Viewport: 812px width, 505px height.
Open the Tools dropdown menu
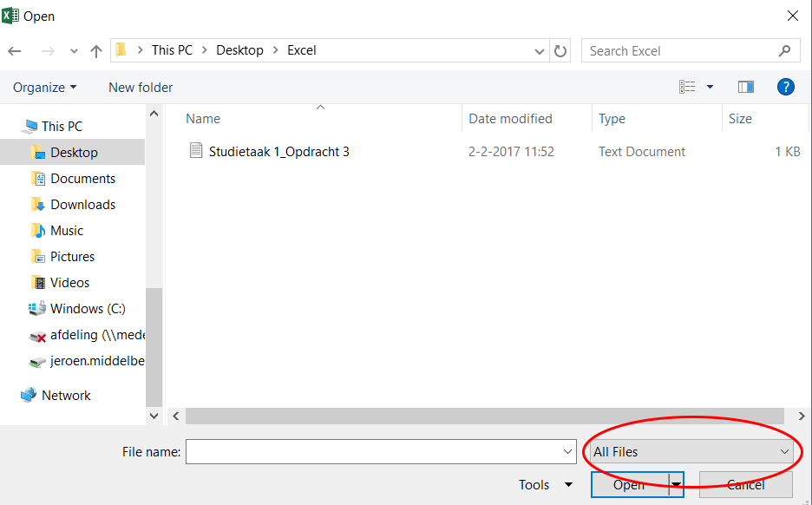pos(546,485)
